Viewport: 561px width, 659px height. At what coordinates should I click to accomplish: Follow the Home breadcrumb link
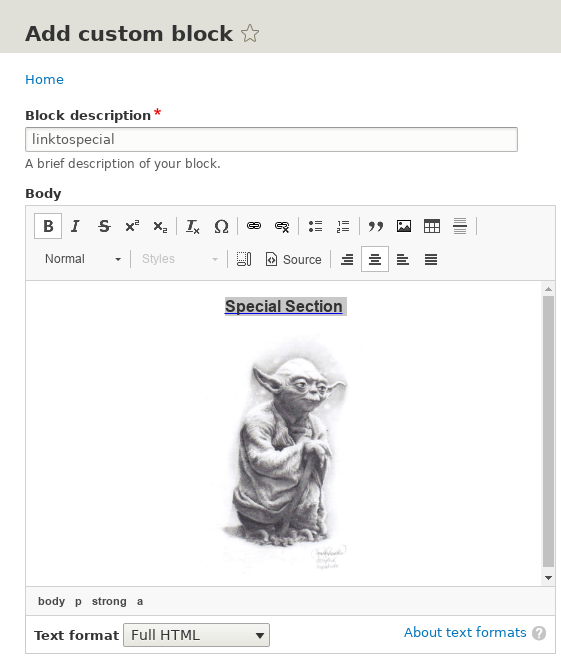click(45, 79)
